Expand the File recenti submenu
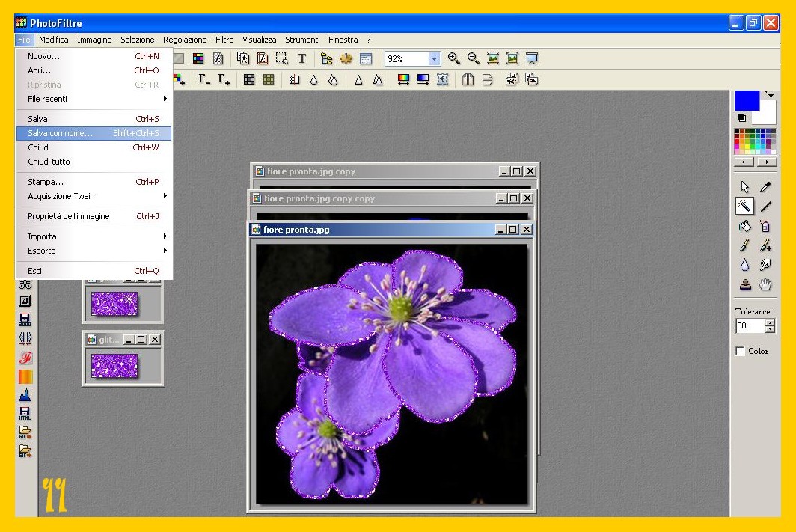Viewport: 796px width, 532px height. click(94, 99)
